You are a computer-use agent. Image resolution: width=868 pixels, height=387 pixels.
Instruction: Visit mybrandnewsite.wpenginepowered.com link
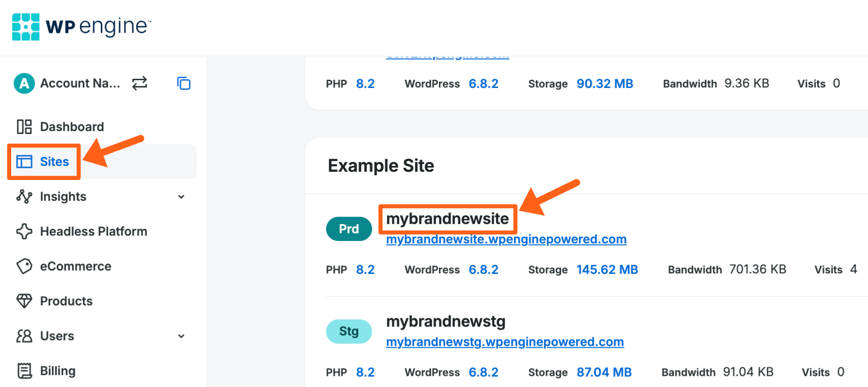(506, 239)
